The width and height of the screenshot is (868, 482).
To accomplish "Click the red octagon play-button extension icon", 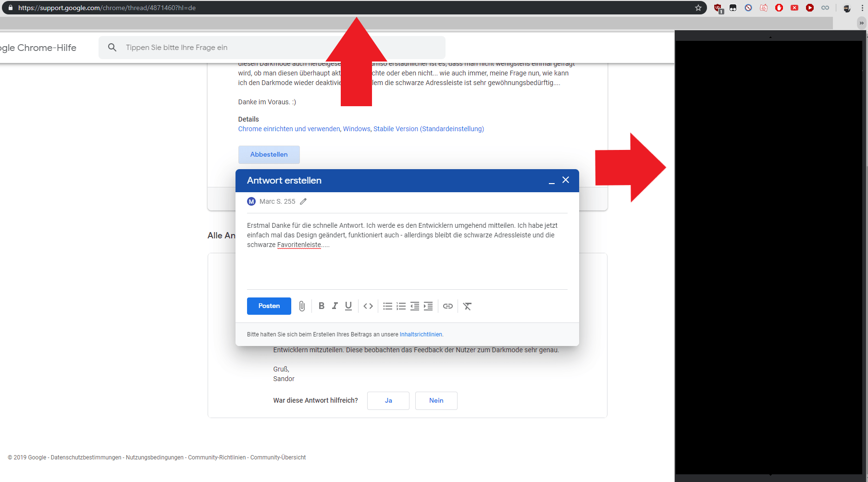I will coord(810,8).
